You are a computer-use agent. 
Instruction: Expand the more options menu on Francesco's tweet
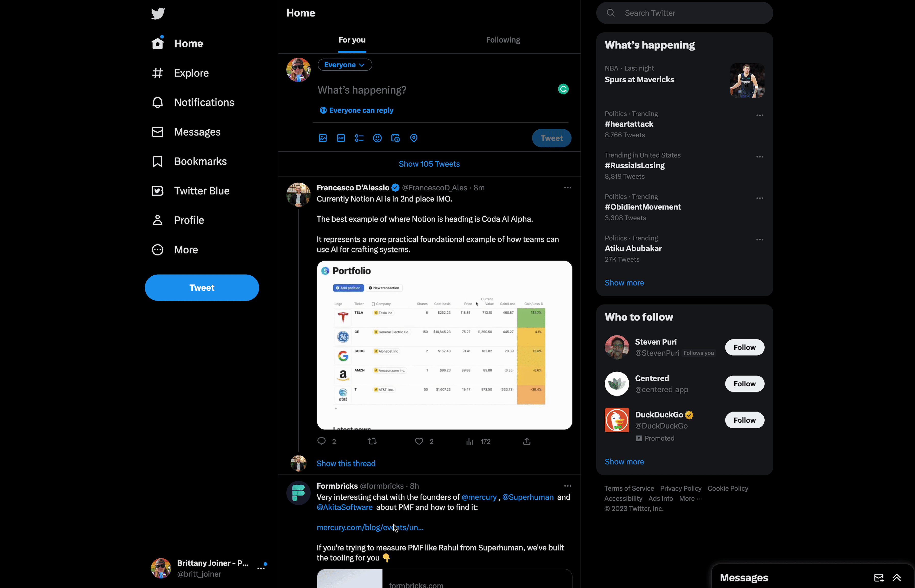567,187
